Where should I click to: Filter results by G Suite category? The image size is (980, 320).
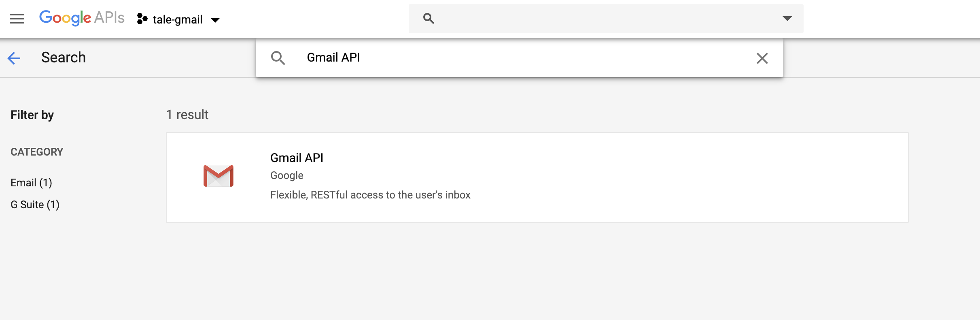pos(35,205)
